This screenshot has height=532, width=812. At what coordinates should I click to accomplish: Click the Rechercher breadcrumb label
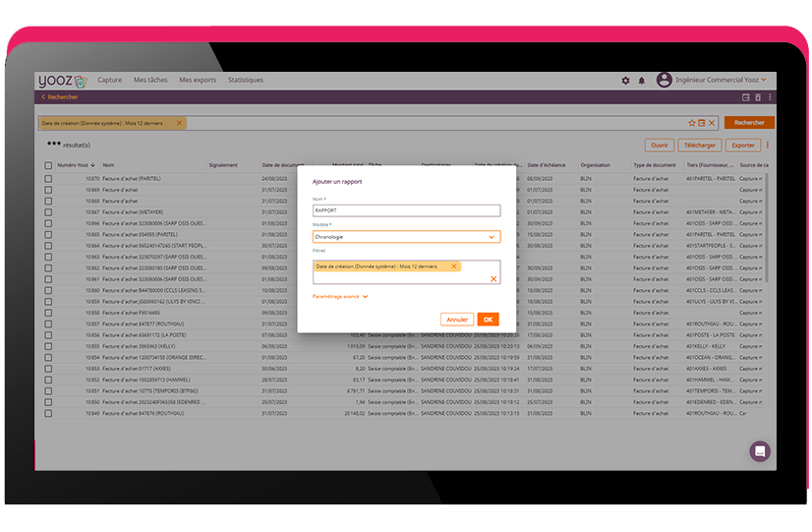(63, 97)
